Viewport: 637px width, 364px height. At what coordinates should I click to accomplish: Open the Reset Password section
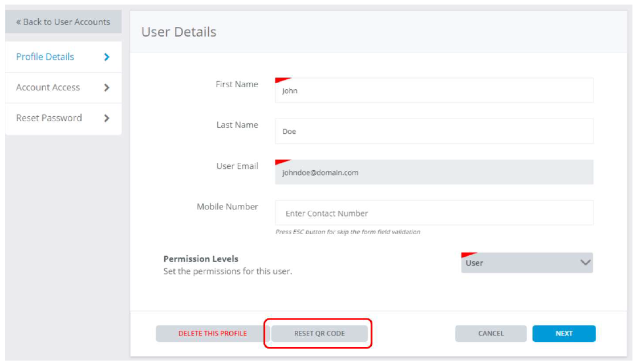click(49, 118)
